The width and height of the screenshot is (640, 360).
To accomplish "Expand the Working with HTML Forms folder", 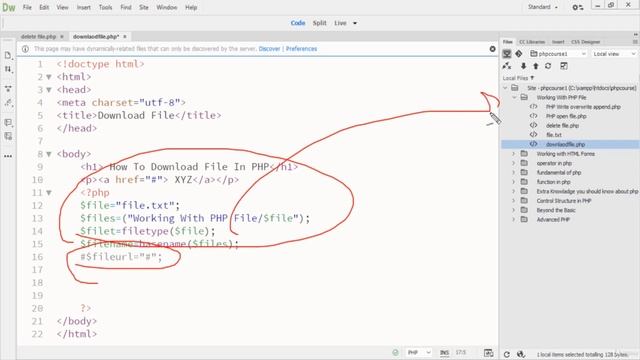I will 514,154.
